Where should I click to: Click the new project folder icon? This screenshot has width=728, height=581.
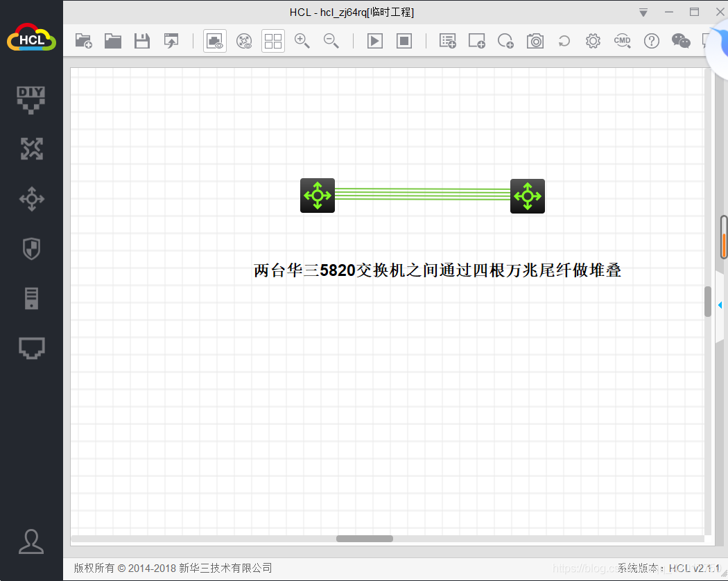coord(83,41)
